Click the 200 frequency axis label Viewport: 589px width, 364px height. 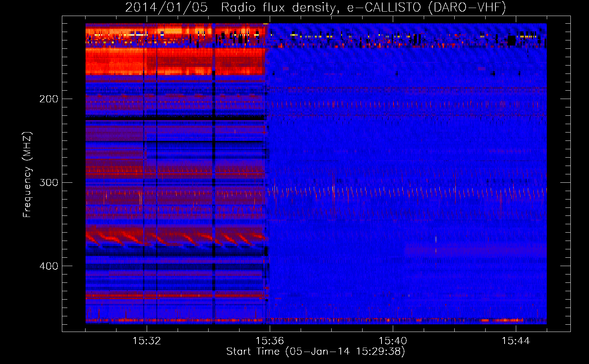(49, 99)
